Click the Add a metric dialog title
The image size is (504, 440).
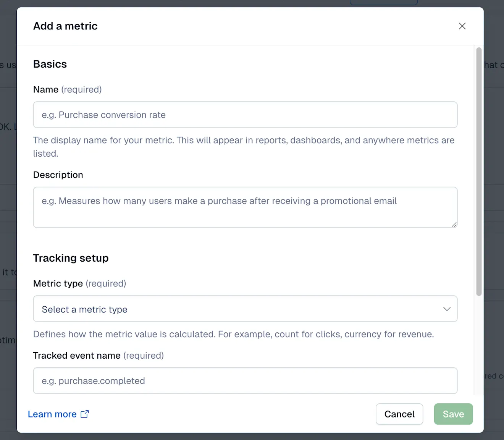(x=65, y=26)
